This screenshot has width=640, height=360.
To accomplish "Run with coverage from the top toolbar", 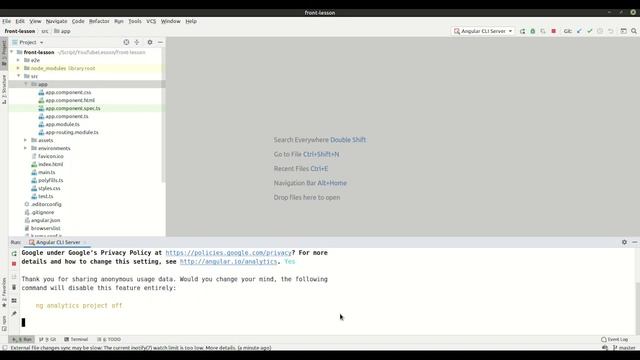I will [x=543, y=31].
